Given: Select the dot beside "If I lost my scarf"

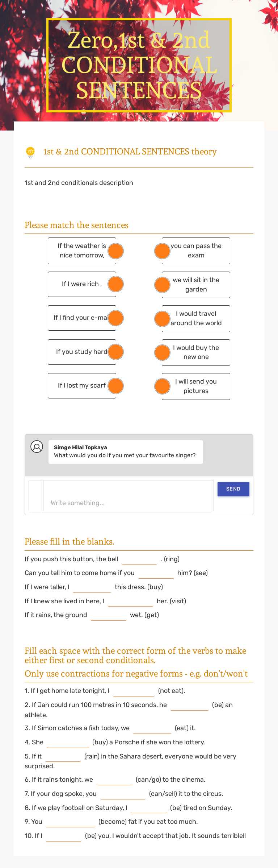Looking at the screenshot, I should coord(115,386).
